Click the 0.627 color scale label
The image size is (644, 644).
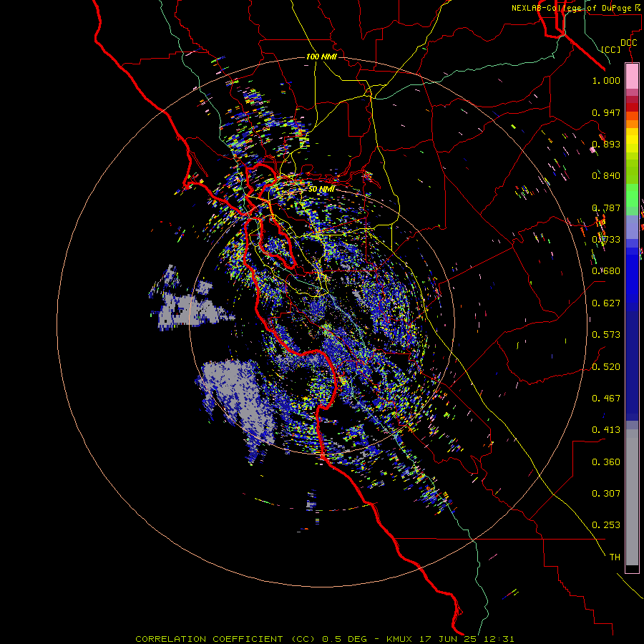click(x=606, y=303)
